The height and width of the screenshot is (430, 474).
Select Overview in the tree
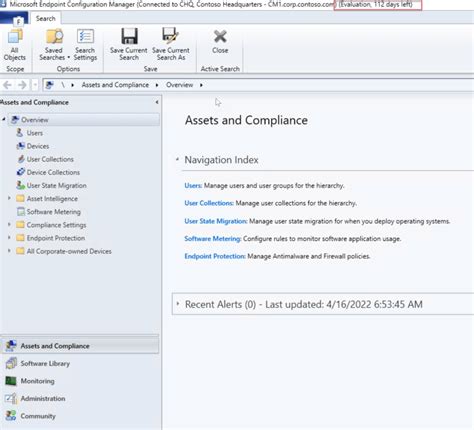(84, 120)
